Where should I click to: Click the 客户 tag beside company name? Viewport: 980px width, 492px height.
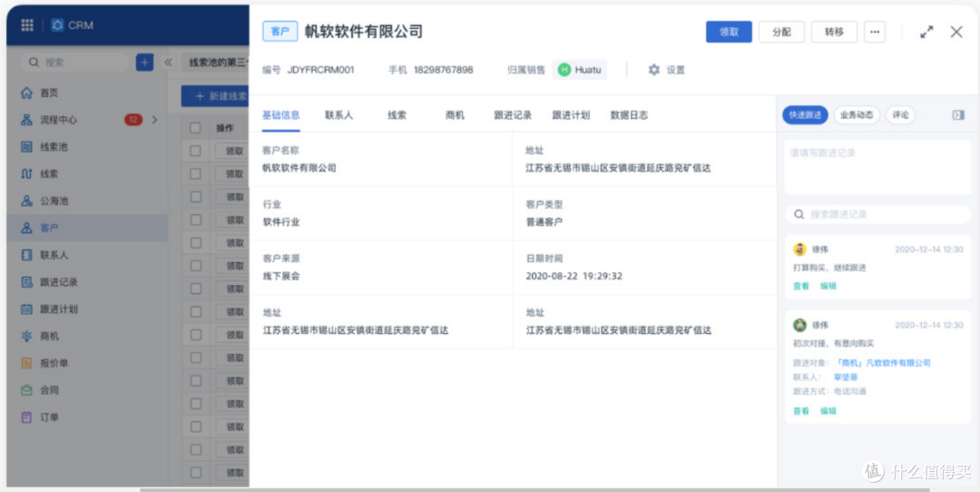[280, 31]
